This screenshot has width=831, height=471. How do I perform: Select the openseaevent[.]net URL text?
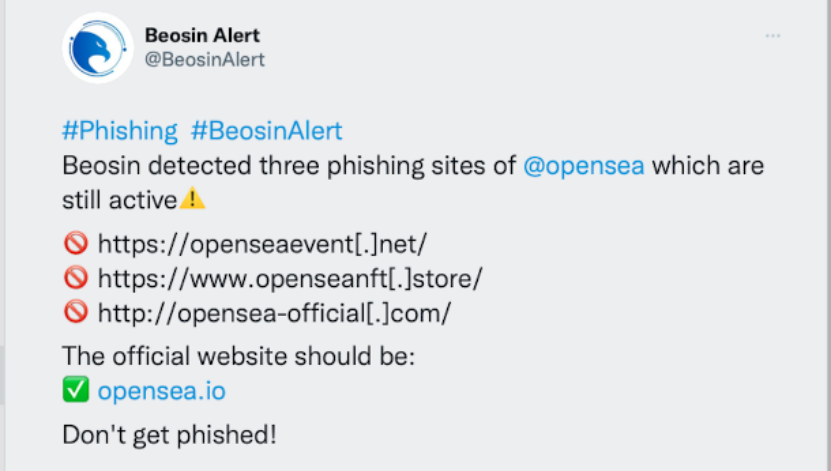click(x=262, y=244)
